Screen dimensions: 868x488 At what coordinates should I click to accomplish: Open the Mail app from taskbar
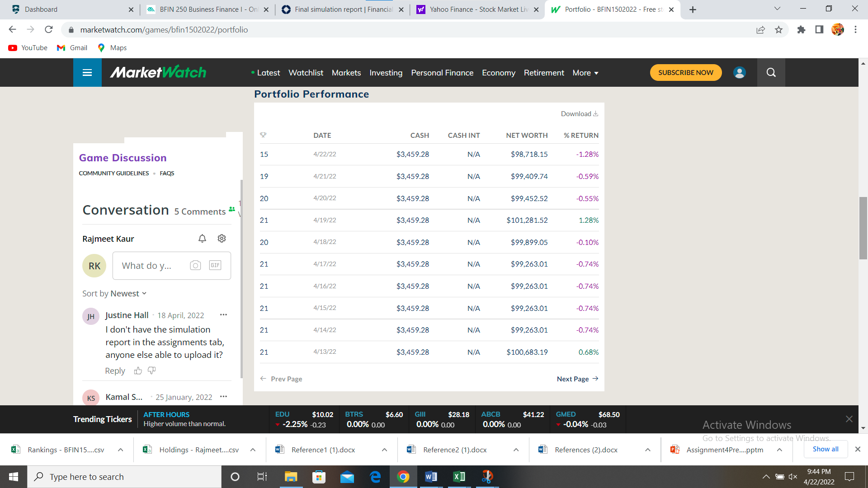coord(347,477)
